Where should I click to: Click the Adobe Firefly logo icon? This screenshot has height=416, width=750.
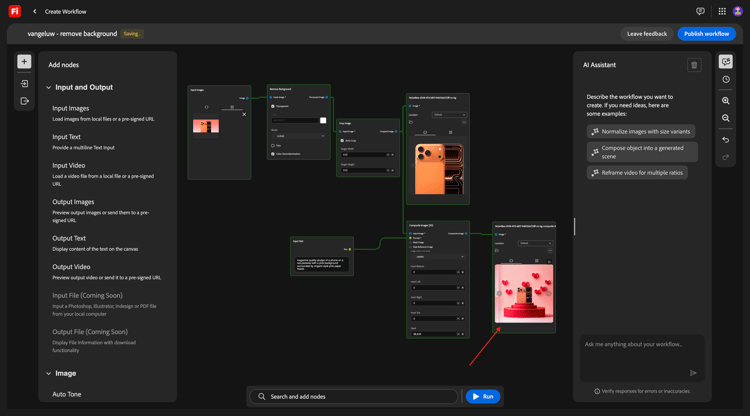point(15,11)
